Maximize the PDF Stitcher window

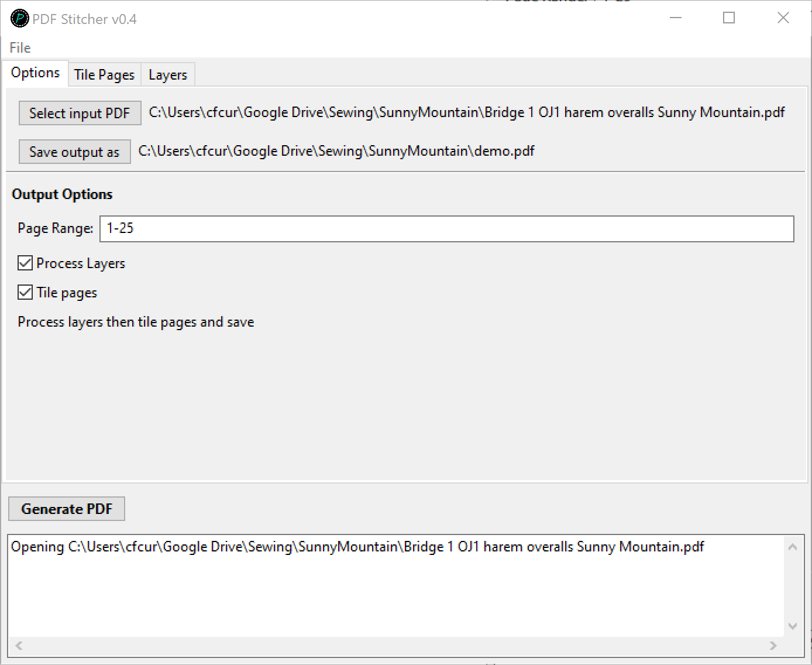tap(729, 18)
